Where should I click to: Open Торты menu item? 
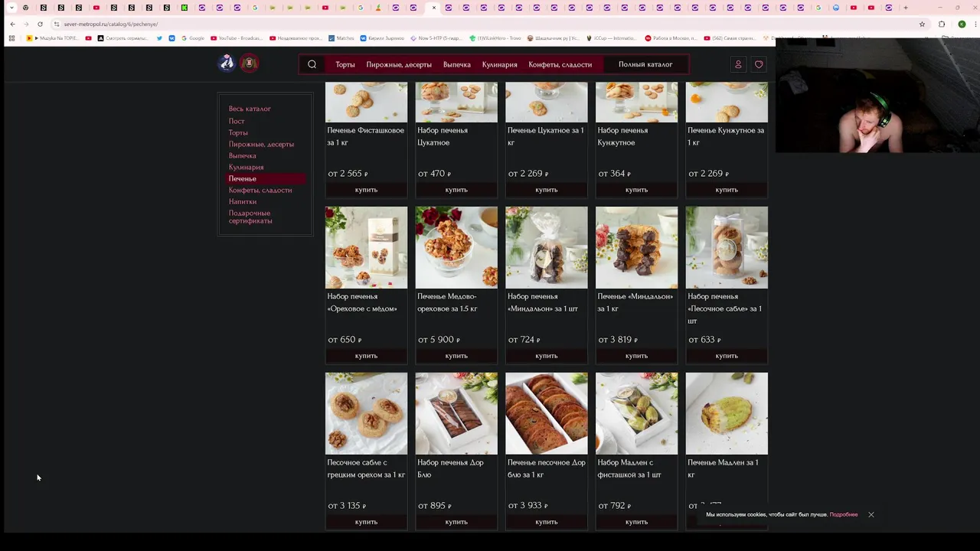coord(345,64)
